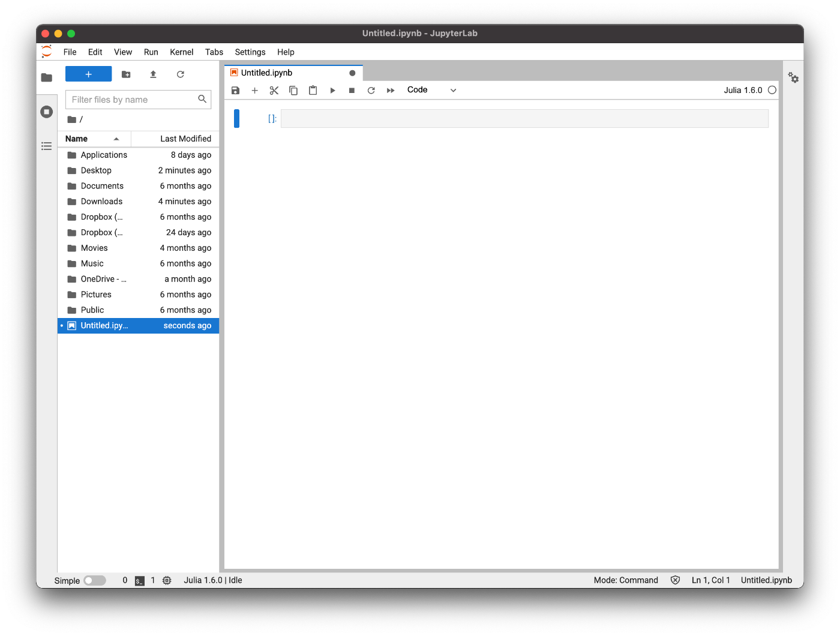Select the Applications folder
Screen dimensions: 840x636
[139, 155]
